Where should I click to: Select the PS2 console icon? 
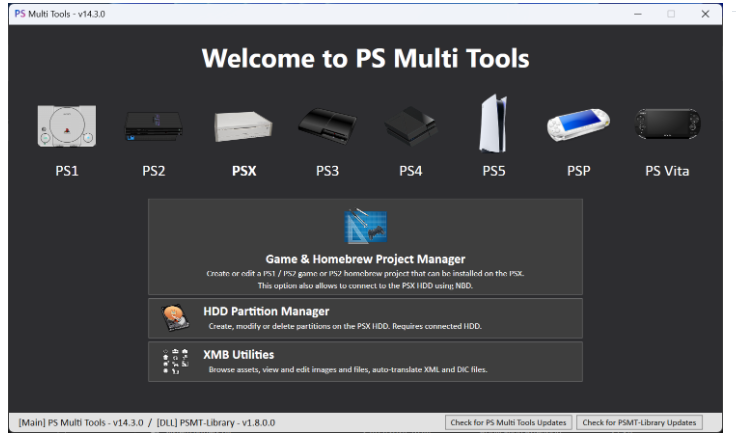153,127
